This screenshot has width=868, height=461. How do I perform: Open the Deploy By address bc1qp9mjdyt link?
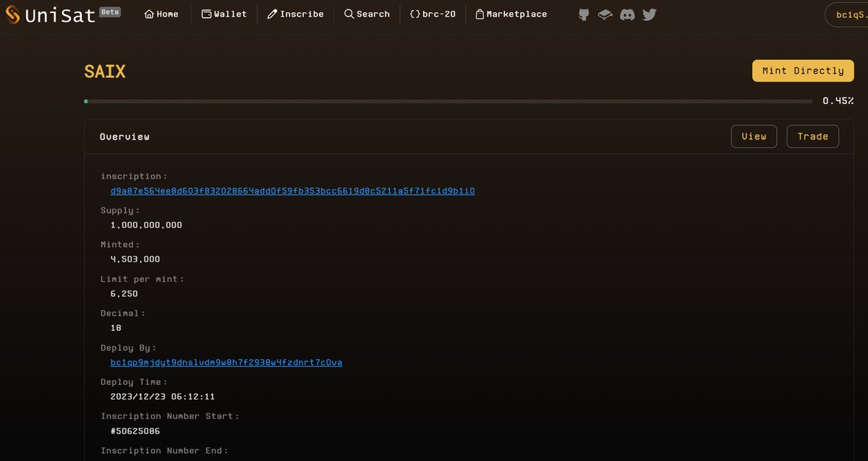click(x=226, y=362)
